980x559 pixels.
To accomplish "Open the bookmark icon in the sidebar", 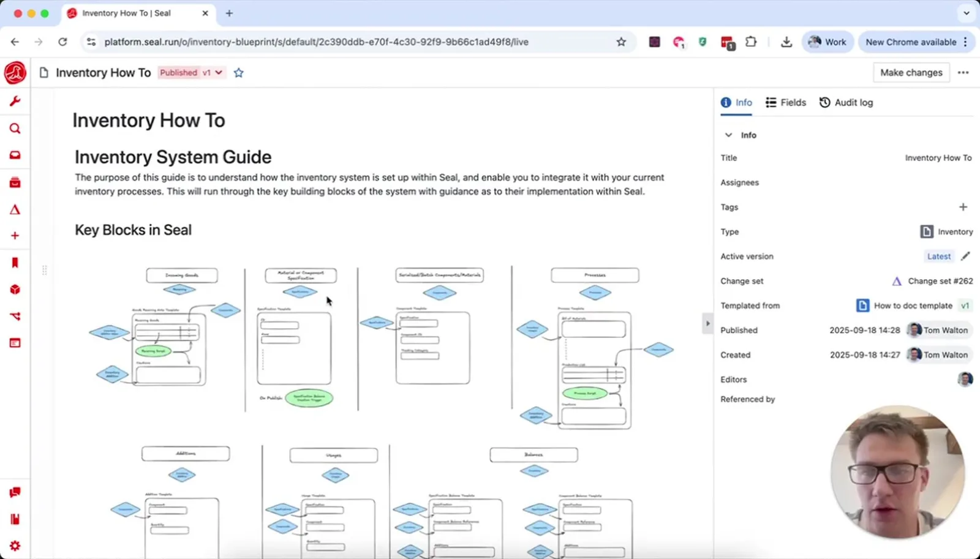I will [x=15, y=263].
